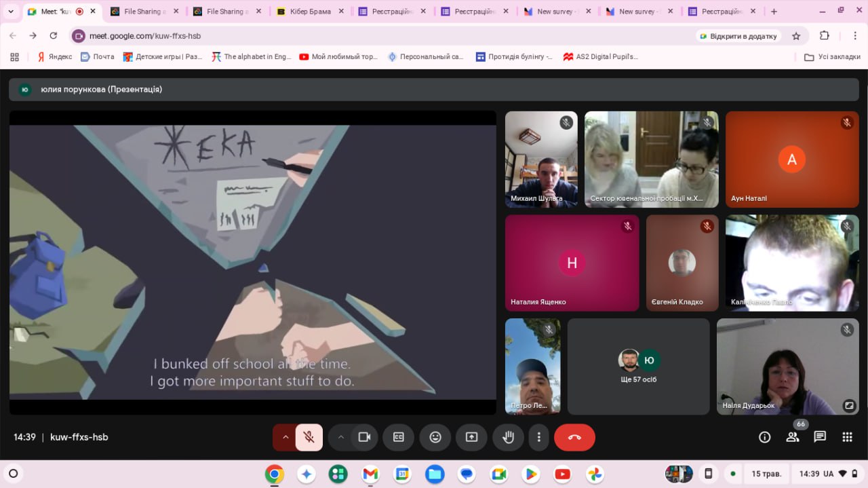Leave the call with the red button
868x488 pixels.
[574, 437]
